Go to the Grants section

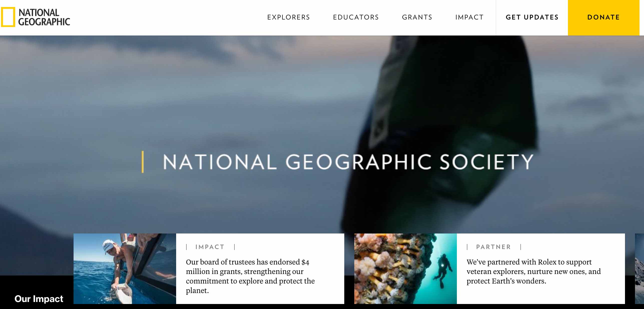pyautogui.click(x=417, y=17)
